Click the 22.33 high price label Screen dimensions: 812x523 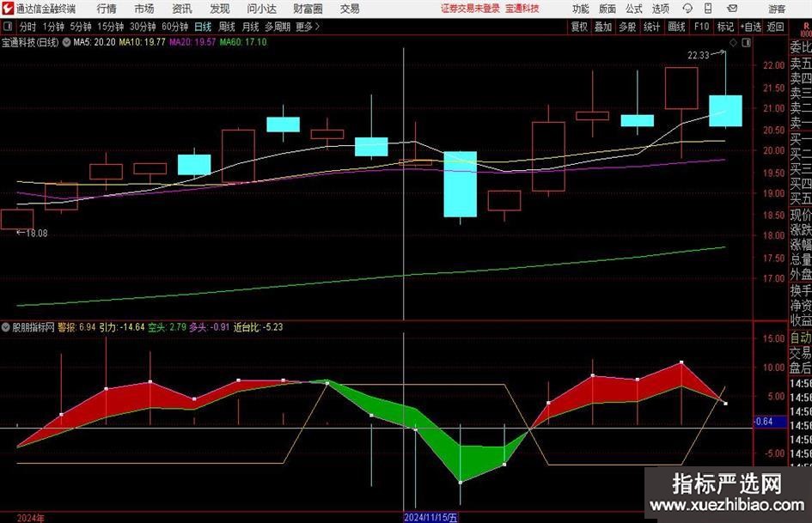699,55
